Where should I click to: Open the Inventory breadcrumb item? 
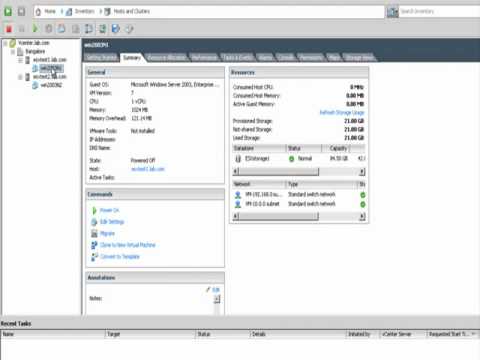[x=85, y=11]
